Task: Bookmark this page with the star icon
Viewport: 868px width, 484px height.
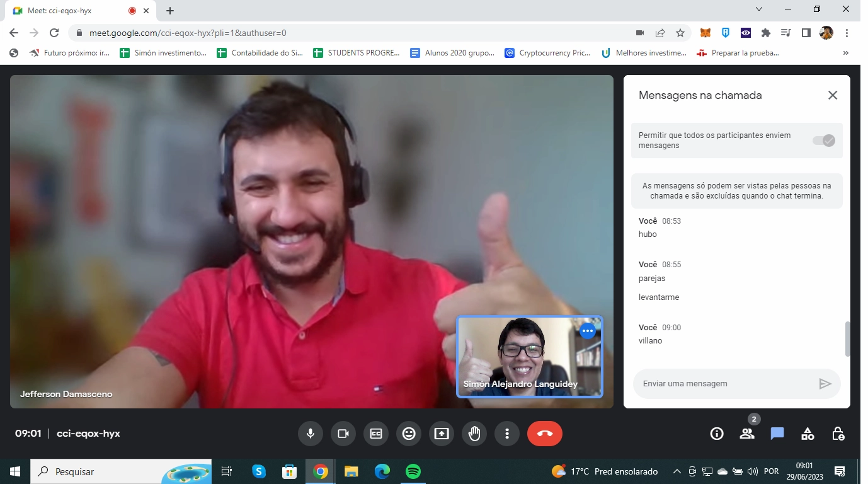Action: [x=680, y=33]
